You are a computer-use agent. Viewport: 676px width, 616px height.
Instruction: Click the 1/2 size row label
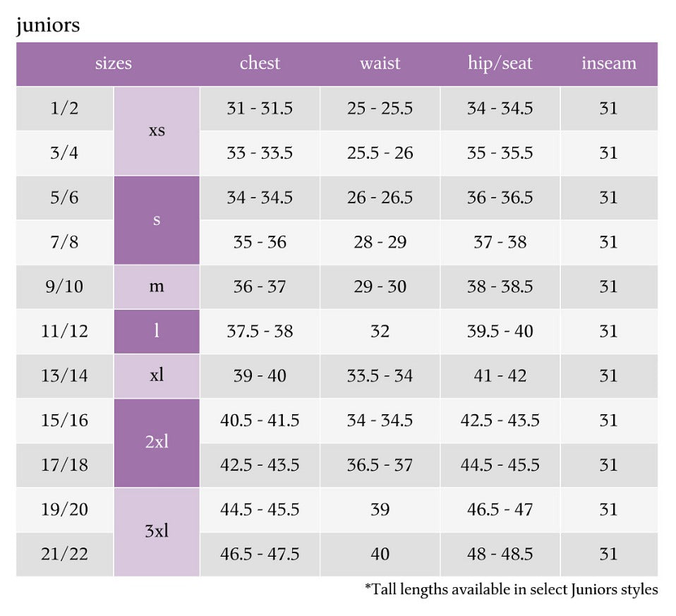click(x=65, y=109)
